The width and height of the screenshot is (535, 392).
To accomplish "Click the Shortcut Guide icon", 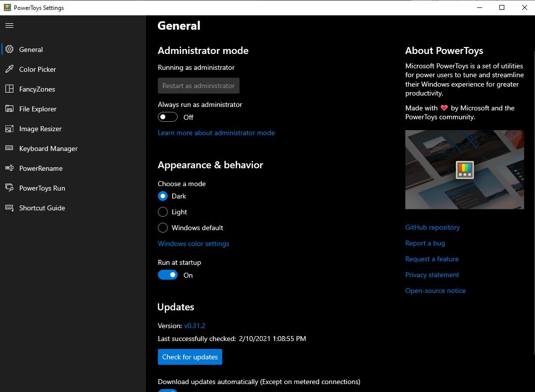I will 9,207.
